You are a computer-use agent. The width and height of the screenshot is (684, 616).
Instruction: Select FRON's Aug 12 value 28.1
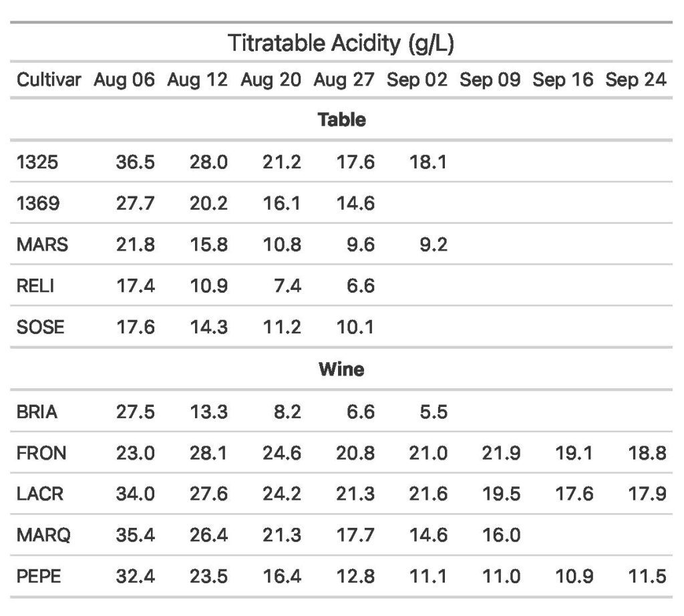[x=208, y=454]
